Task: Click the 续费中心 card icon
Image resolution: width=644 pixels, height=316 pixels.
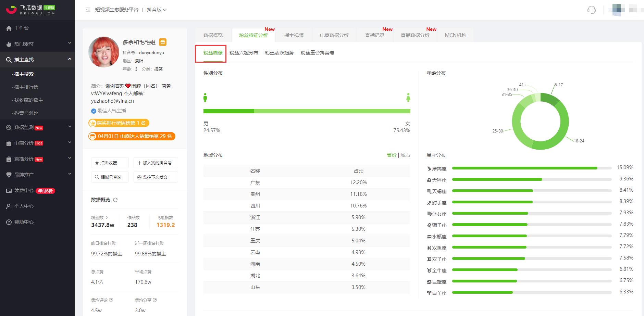Action: 9,191
